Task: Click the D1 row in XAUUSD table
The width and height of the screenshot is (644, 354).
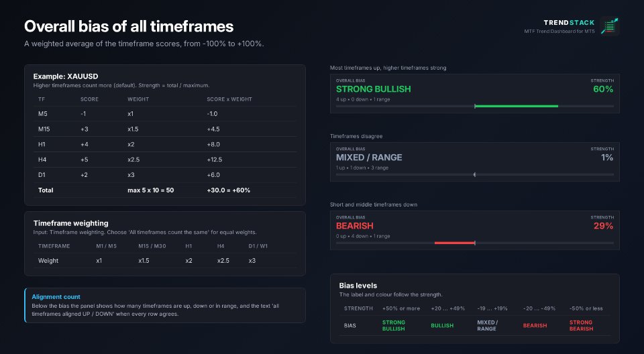Action: [x=165, y=174]
